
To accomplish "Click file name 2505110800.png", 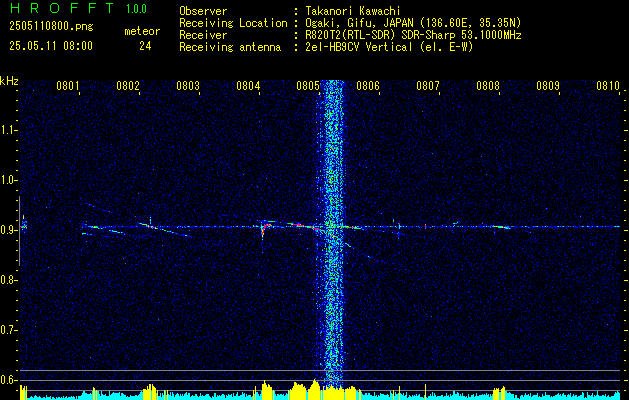I will pyautogui.click(x=51, y=26).
